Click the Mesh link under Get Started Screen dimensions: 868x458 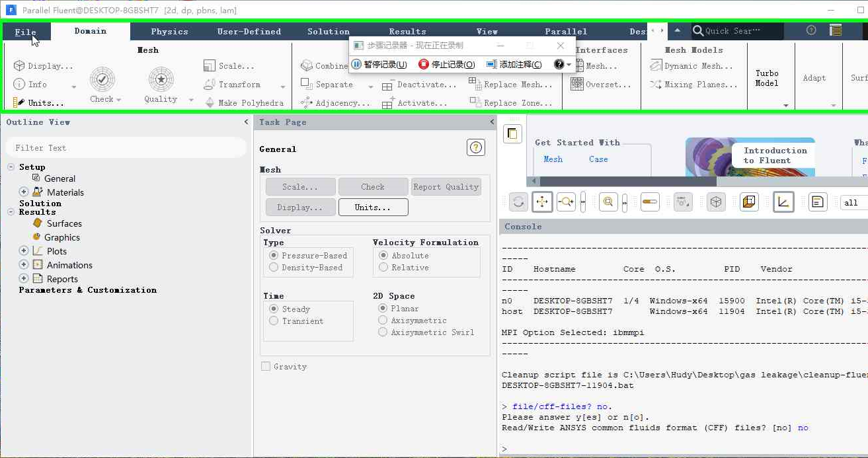[553, 159]
